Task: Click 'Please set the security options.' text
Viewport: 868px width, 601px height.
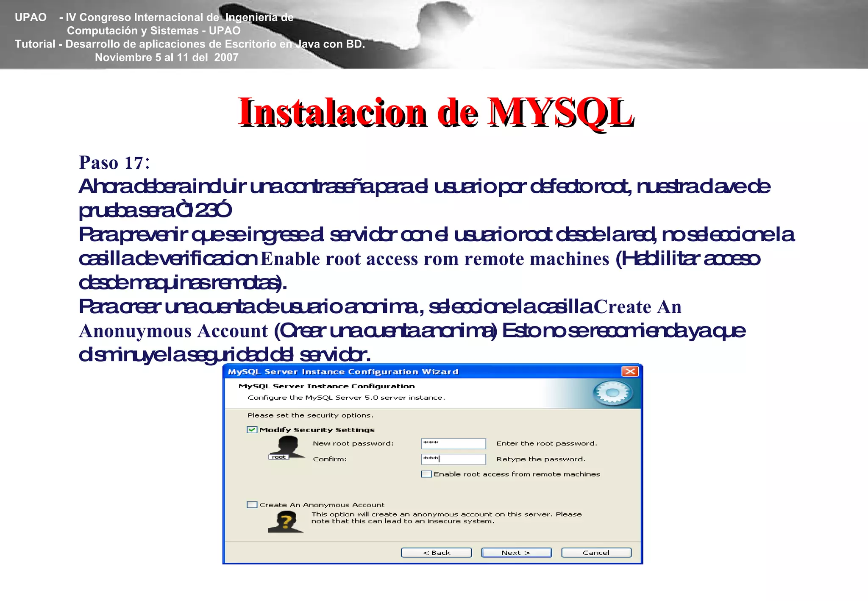Action: 310,415
